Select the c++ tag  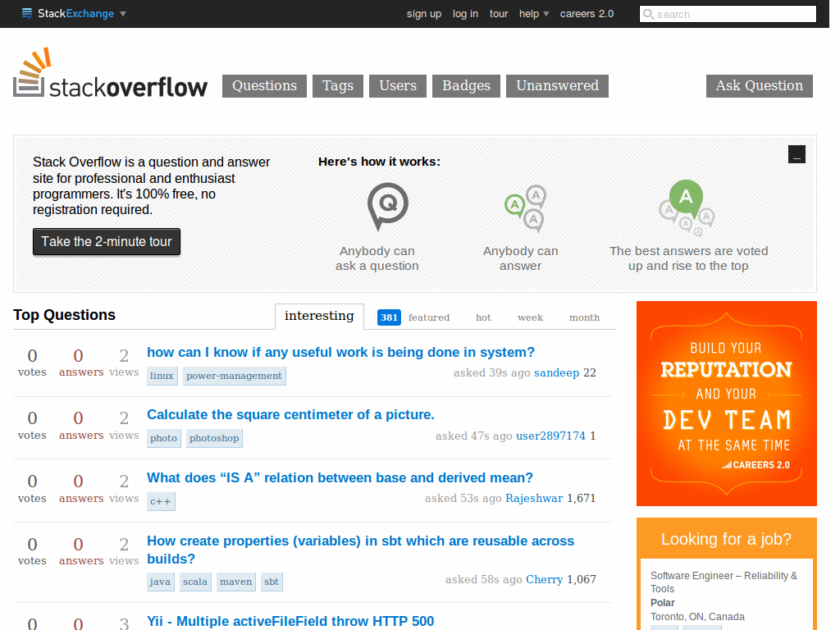point(161,501)
